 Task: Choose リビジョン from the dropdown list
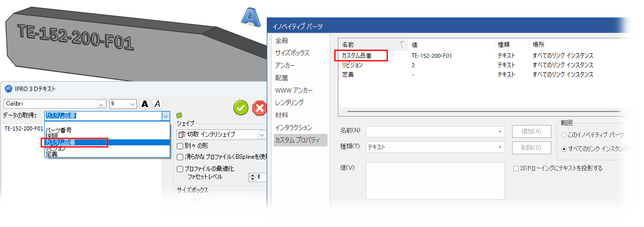tap(55, 148)
